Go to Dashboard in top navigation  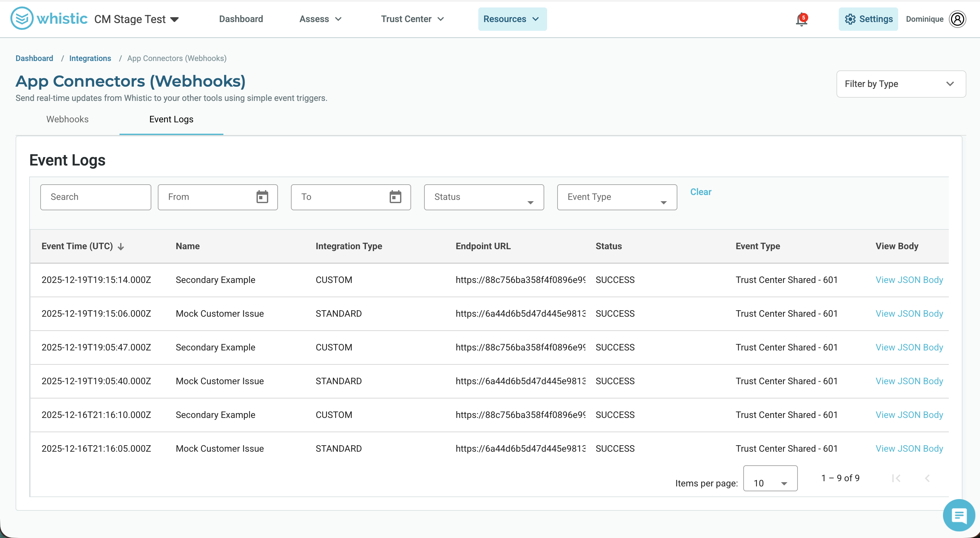[x=241, y=19]
